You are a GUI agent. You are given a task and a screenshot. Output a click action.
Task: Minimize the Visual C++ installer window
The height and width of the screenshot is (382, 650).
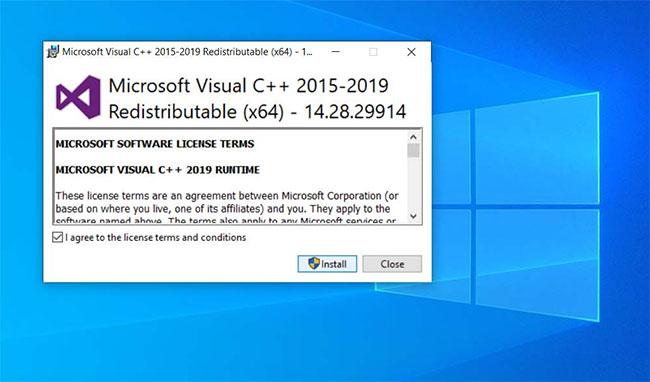[336, 52]
